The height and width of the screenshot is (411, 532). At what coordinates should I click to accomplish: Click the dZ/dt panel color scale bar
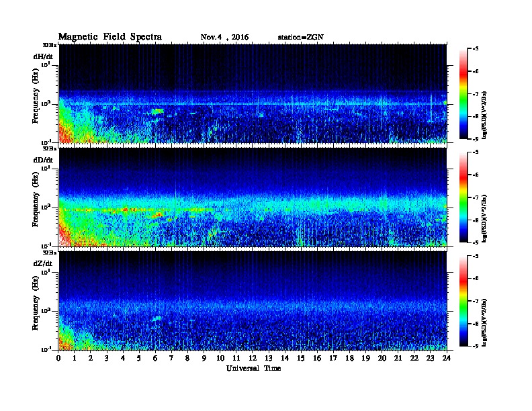463,301
